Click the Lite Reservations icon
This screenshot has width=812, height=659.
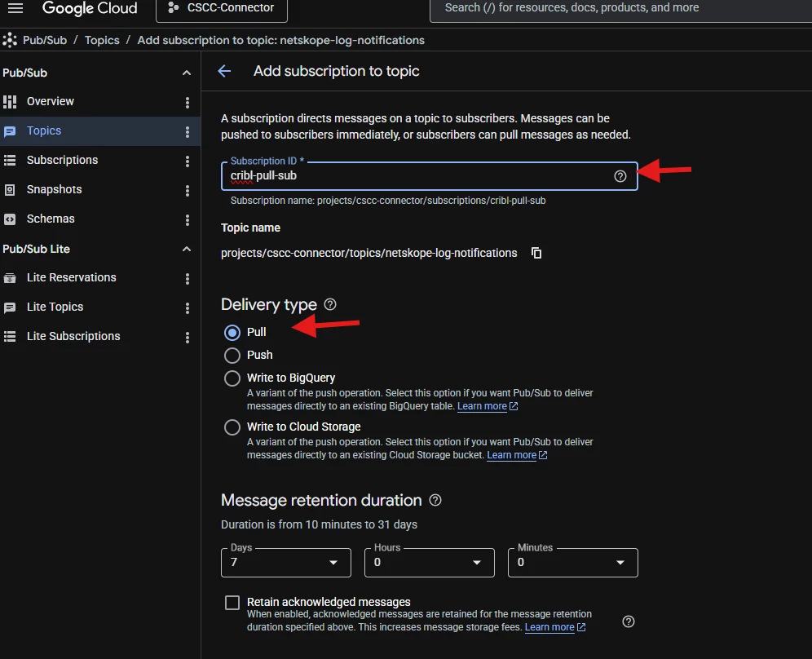[10, 278]
